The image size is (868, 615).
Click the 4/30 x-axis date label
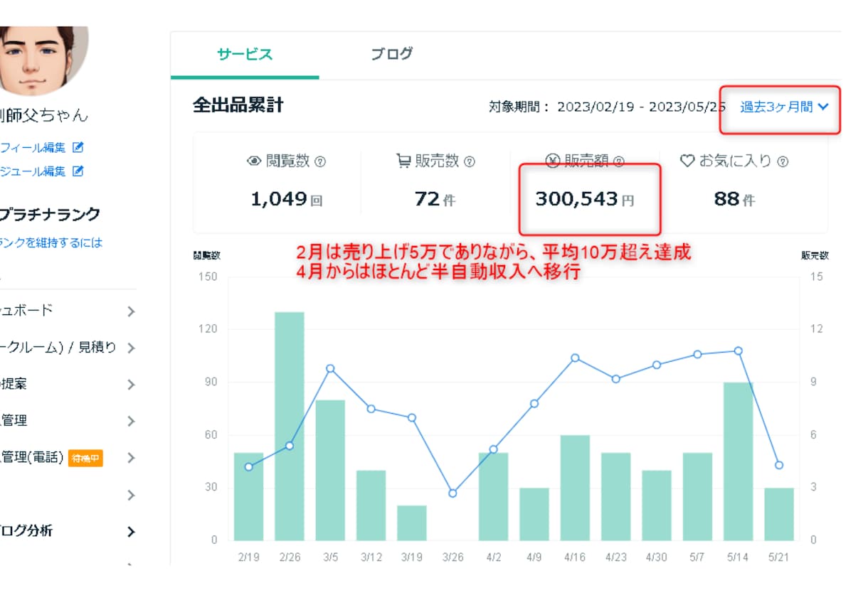[657, 558]
